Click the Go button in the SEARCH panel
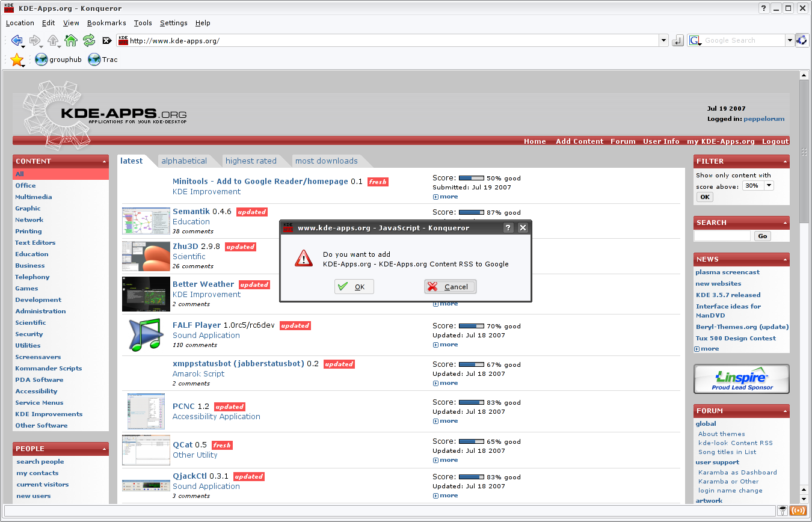The image size is (812, 522). (763, 236)
